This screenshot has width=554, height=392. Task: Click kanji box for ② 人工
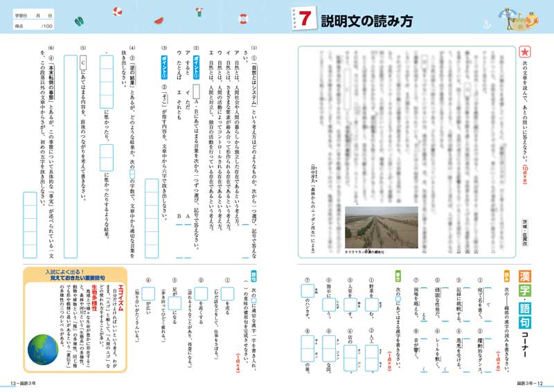[x=372, y=358]
